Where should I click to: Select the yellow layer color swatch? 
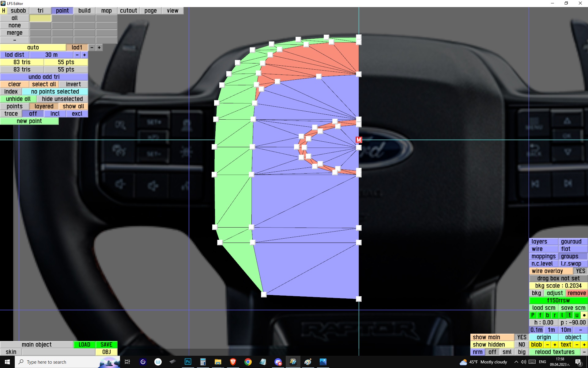tap(40, 18)
